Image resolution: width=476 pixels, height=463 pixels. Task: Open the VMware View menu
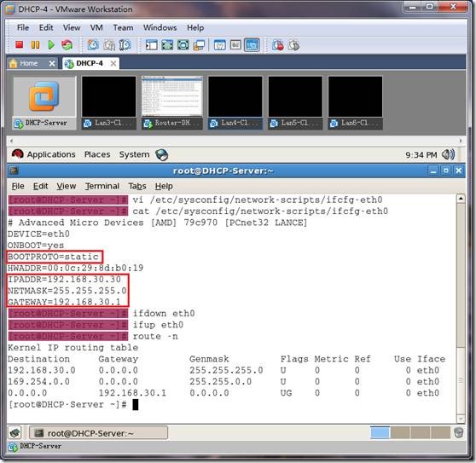[72, 27]
